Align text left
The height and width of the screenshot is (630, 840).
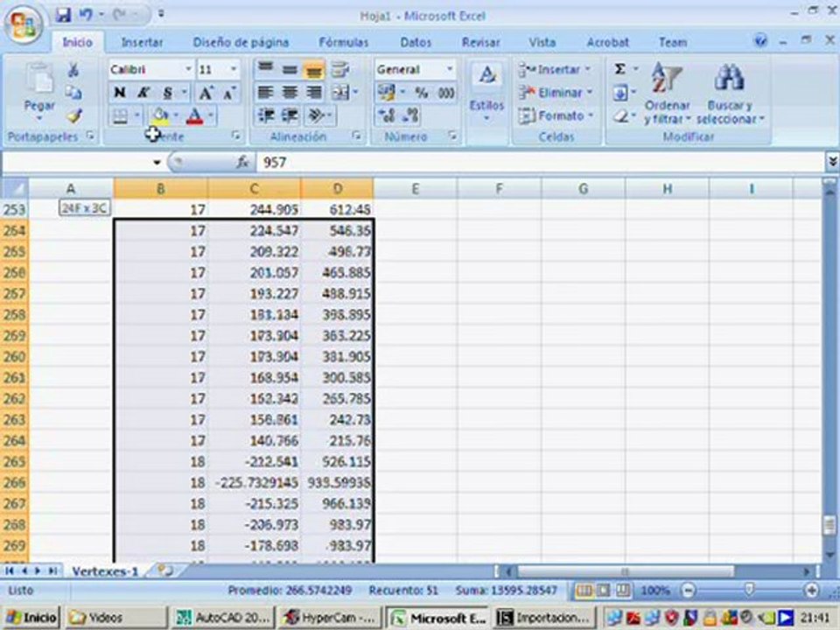coord(265,93)
